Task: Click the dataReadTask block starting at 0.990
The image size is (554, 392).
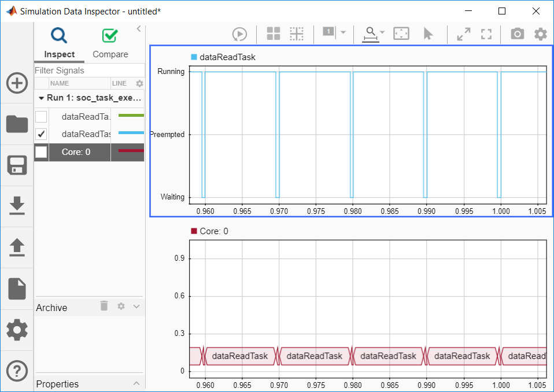Action: pos(462,356)
